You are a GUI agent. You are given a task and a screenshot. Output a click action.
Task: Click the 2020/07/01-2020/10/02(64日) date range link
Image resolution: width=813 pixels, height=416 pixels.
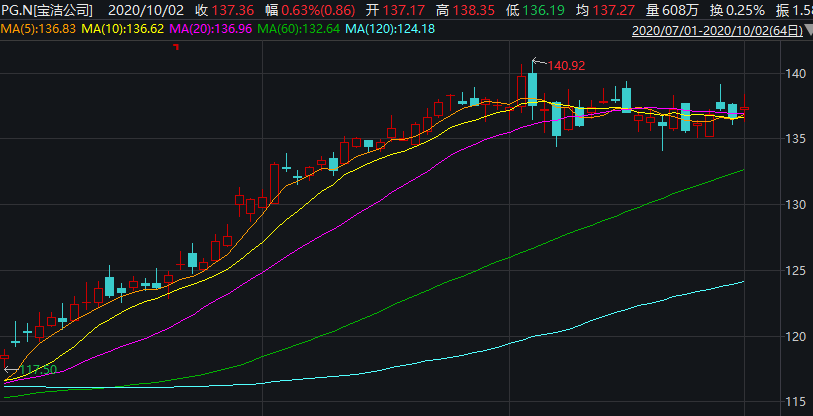coord(717,31)
